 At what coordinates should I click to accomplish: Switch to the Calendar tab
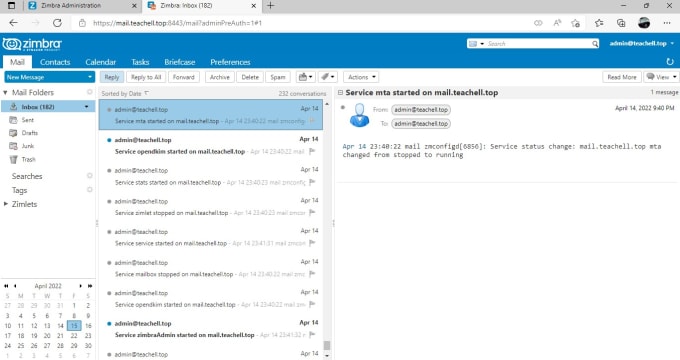click(x=101, y=62)
